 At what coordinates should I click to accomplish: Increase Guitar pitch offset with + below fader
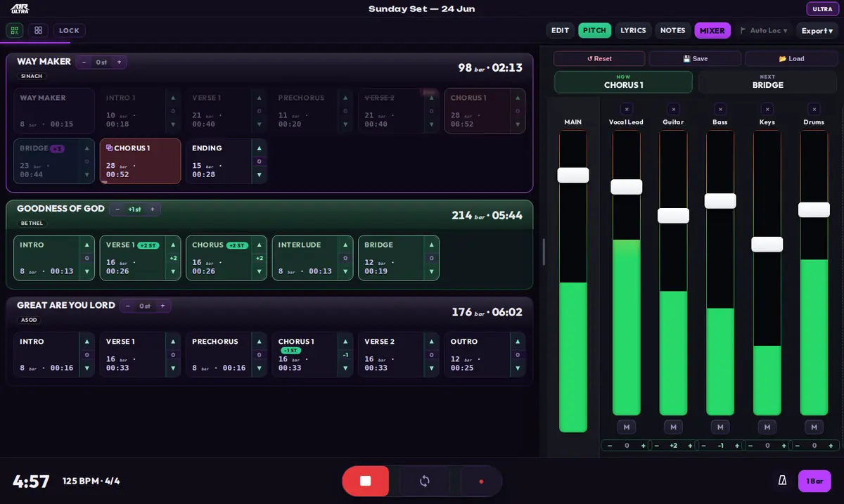(690, 446)
